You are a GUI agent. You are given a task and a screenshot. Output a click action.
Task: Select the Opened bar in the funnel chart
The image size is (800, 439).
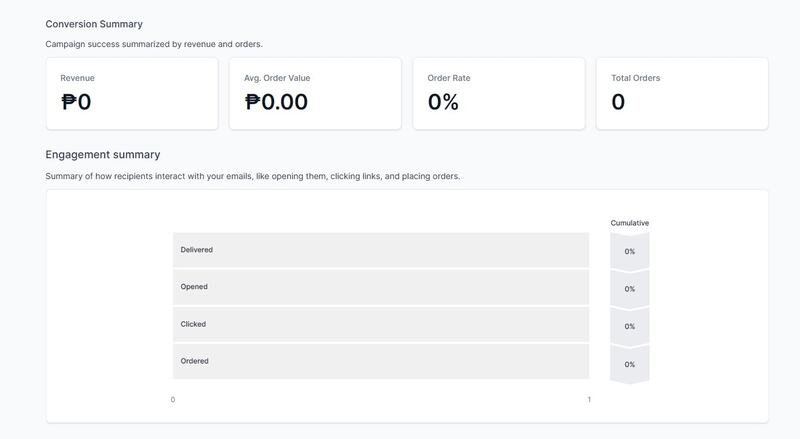(x=380, y=287)
